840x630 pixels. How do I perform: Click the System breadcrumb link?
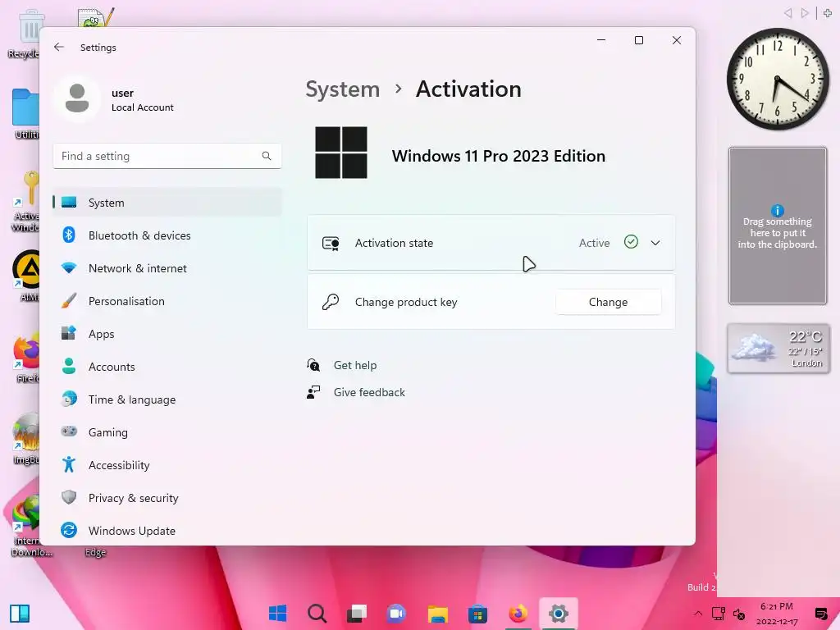coord(342,89)
